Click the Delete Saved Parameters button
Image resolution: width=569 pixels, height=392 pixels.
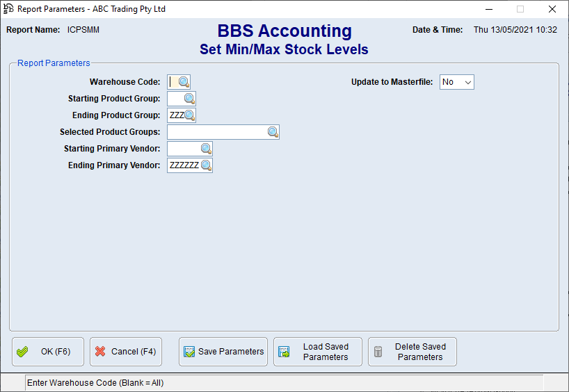[x=412, y=352]
